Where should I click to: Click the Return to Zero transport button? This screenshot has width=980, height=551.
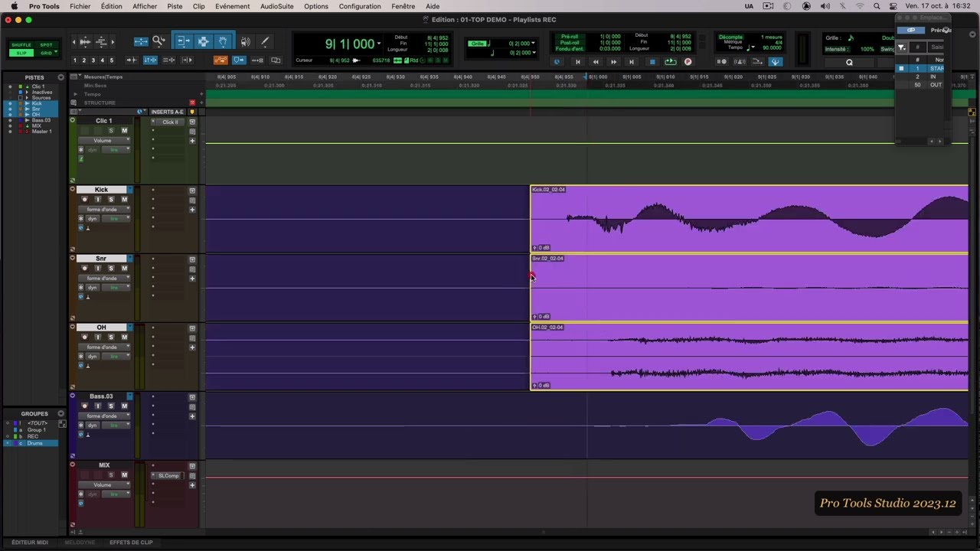click(578, 62)
